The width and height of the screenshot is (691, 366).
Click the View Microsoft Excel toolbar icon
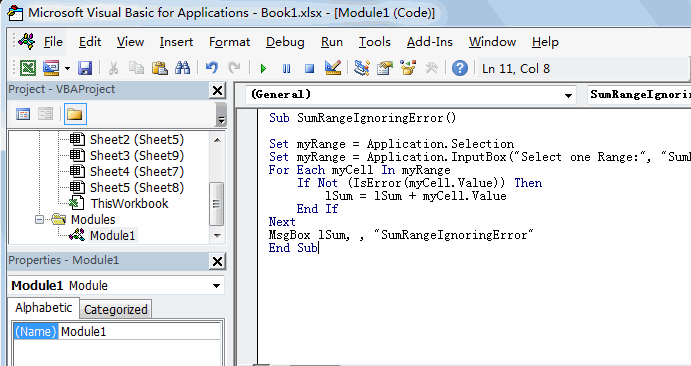28,68
